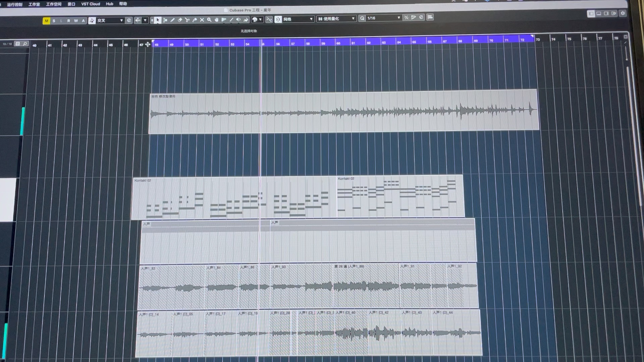Select the Play speaker tool
Image resolution: width=644 pixels, height=362 pixels.
[238, 20]
